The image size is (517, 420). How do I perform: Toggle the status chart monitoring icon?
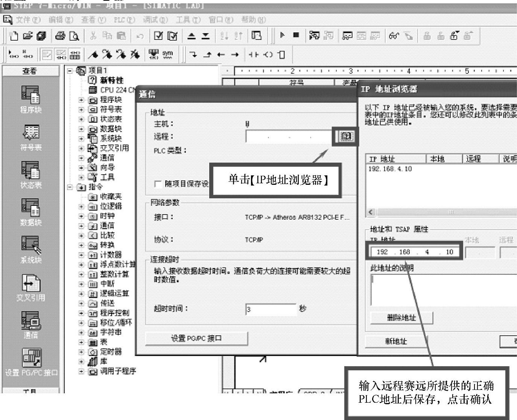point(347,36)
